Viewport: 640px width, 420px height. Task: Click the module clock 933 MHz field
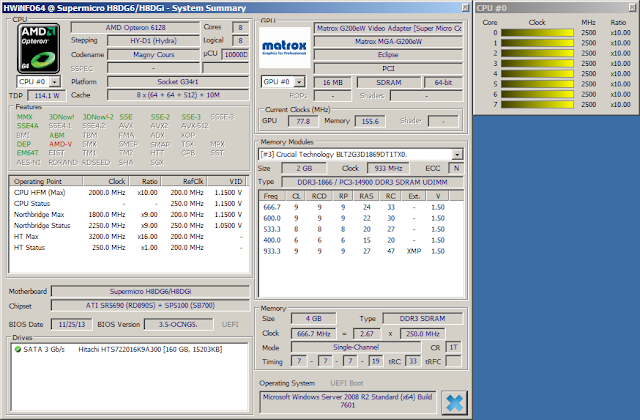388,169
